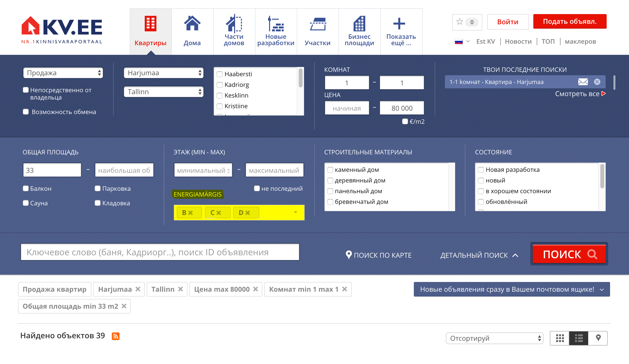Image resolution: width=629 pixels, height=364 pixels.
Task: Expand email notification banner dropdown
Action: (x=602, y=290)
